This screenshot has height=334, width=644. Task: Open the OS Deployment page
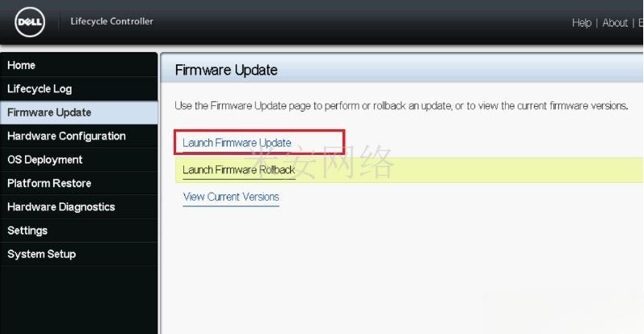click(x=79, y=160)
